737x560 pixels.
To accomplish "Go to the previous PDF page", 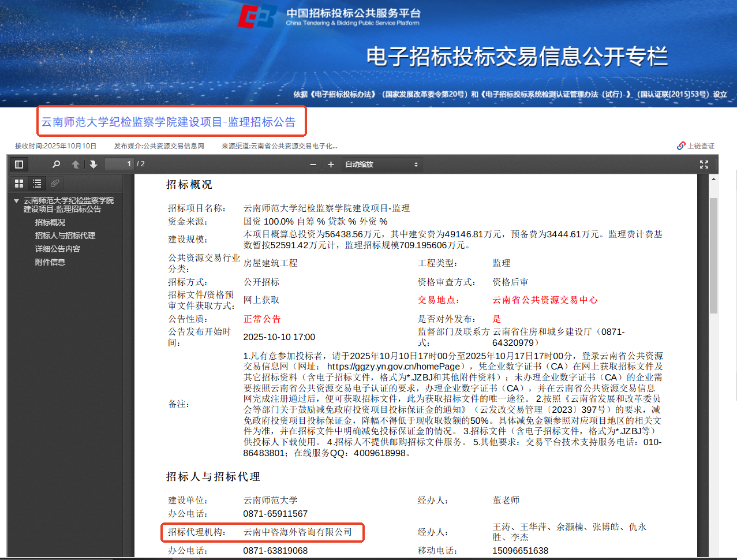I will coord(76,165).
